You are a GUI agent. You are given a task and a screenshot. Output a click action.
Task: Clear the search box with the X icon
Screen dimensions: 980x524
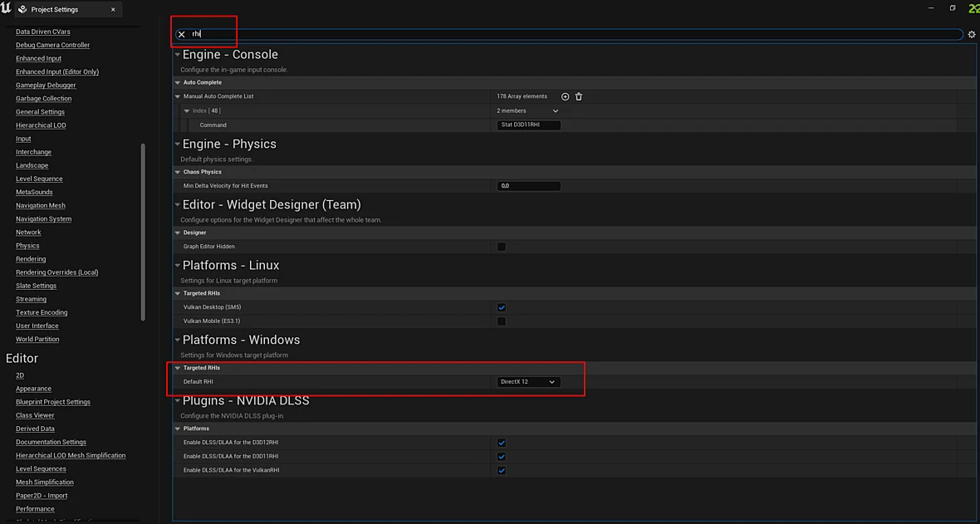click(181, 34)
